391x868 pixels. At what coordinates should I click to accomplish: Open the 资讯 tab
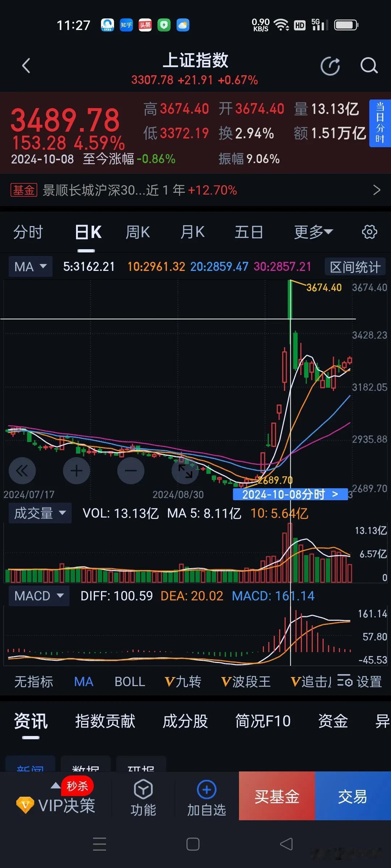(31, 721)
